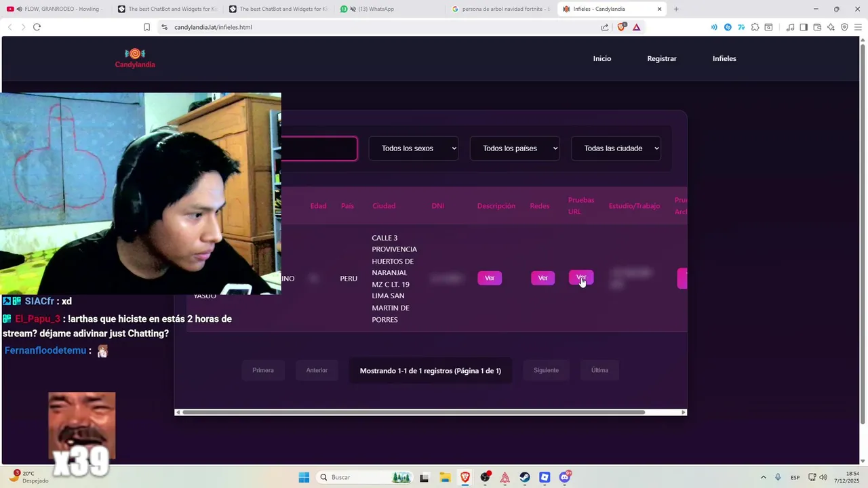Click the horizontal table scrollbar
This screenshot has width=868, height=488.
point(414,412)
